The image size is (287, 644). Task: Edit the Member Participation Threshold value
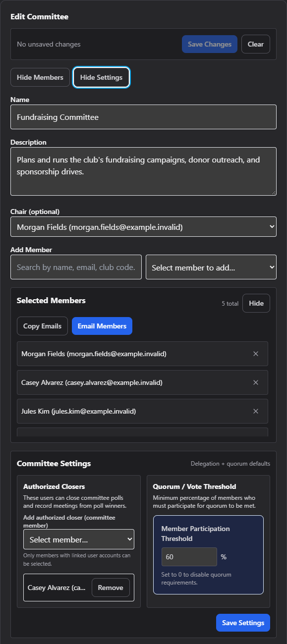189,557
